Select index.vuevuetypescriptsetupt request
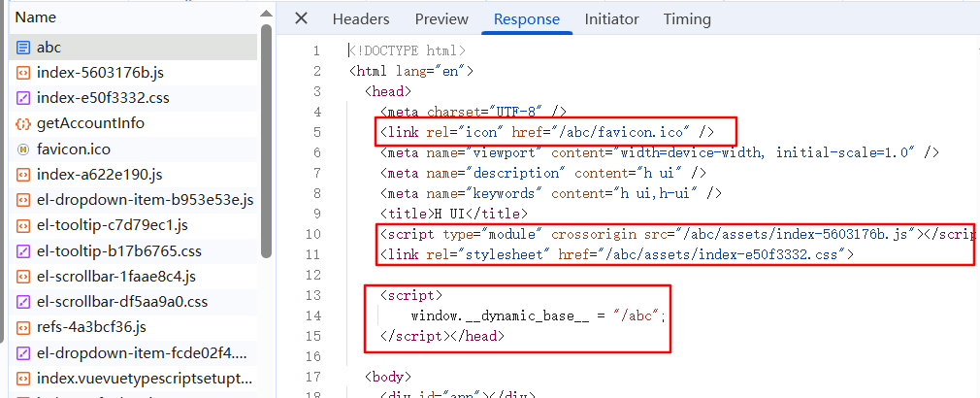This screenshot has height=398, width=980. (134, 378)
